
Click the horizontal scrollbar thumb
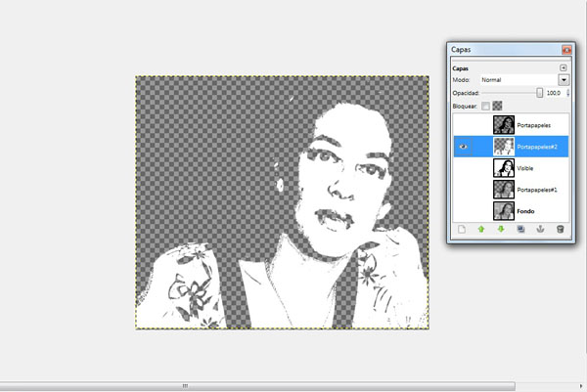click(x=257, y=385)
